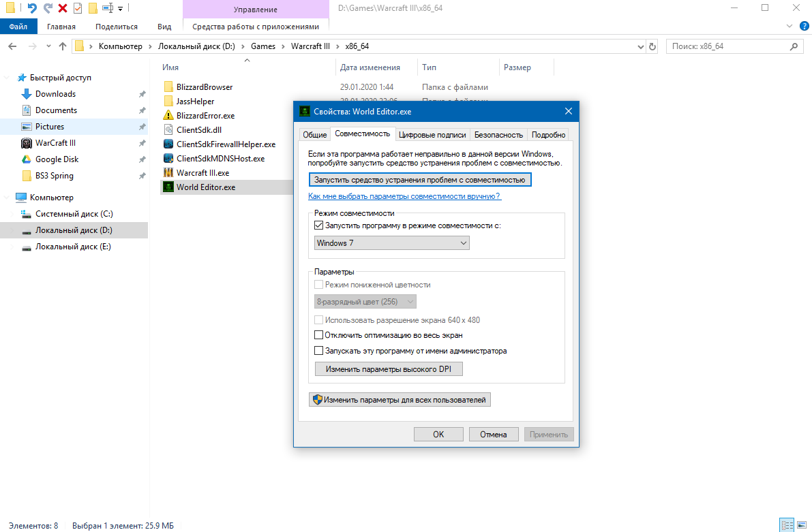Open the Файл ribbon menu
The image size is (812, 532).
[18, 27]
